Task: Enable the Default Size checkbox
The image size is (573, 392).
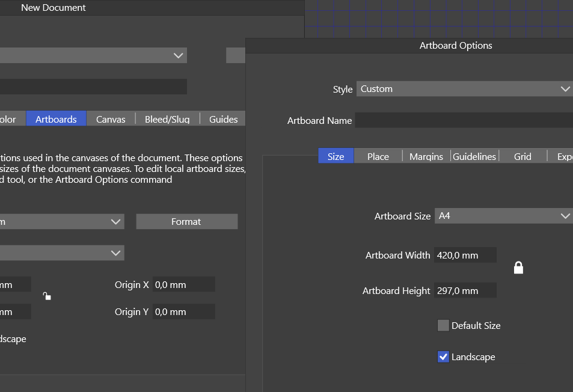Action: pos(443,326)
